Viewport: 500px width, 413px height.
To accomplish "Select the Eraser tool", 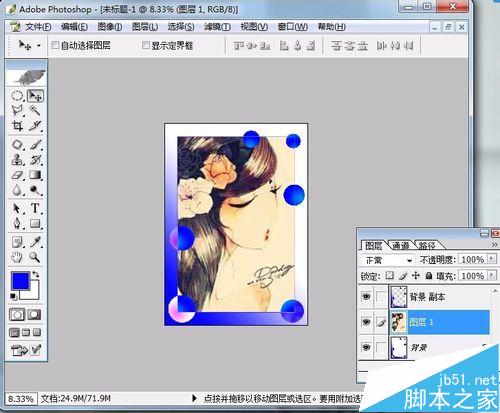I will [17, 175].
